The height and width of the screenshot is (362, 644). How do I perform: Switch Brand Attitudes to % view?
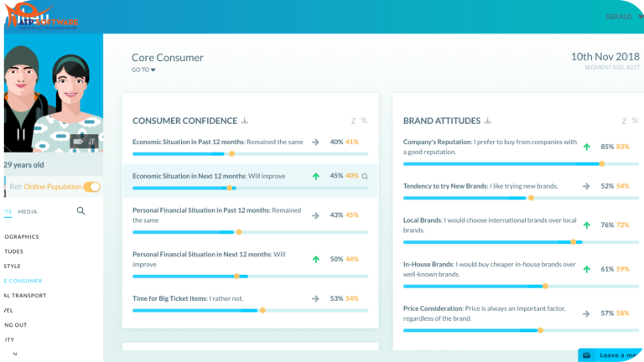coord(634,121)
